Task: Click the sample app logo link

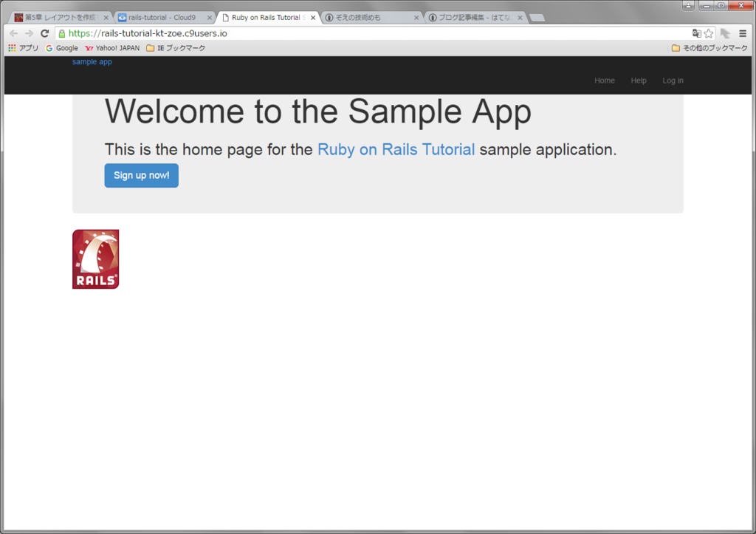Action: pyautogui.click(x=92, y=62)
